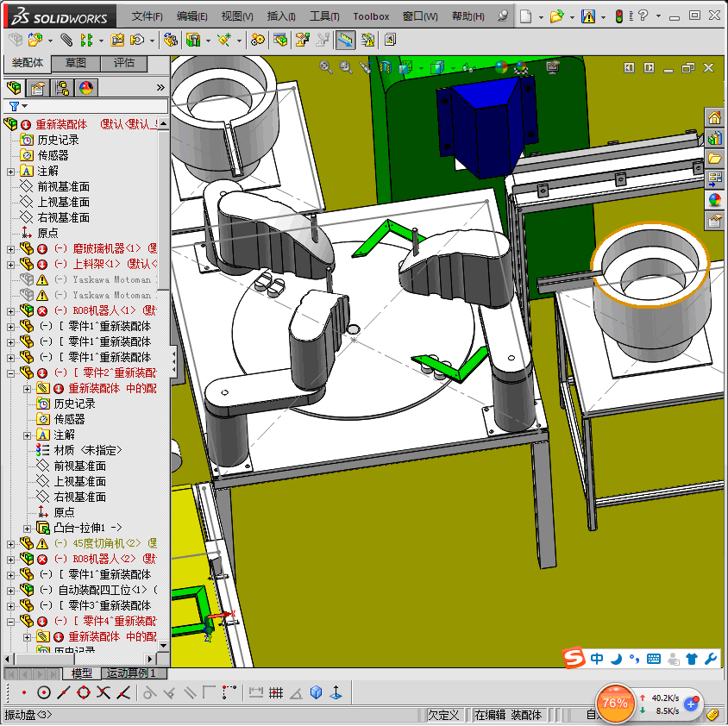Click the grid display sketch icon
The height and width of the screenshot is (726, 728).
coord(276,692)
